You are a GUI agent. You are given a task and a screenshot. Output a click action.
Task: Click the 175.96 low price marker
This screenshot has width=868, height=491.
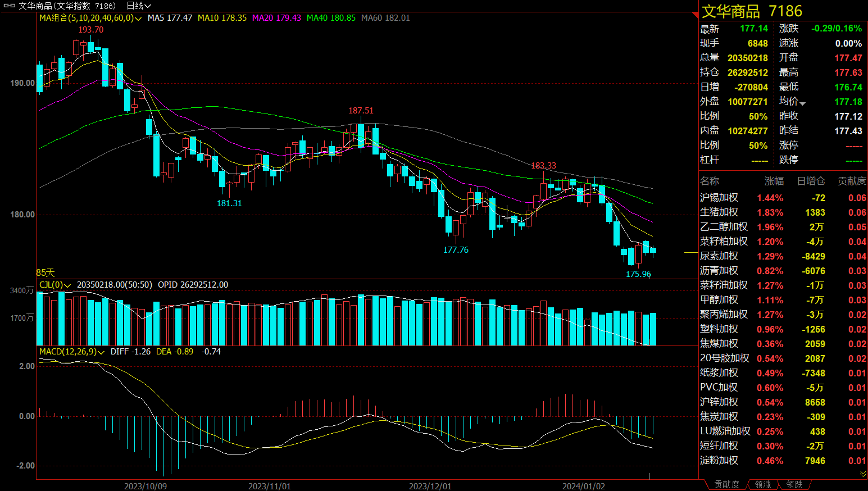tap(638, 274)
